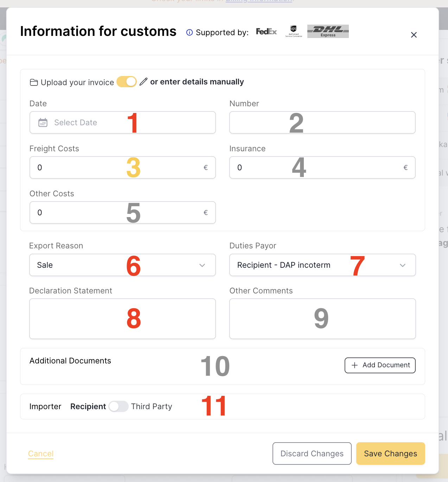Click the FedEx logo
The height and width of the screenshot is (482, 448).
pyautogui.click(x=266, y=32)
